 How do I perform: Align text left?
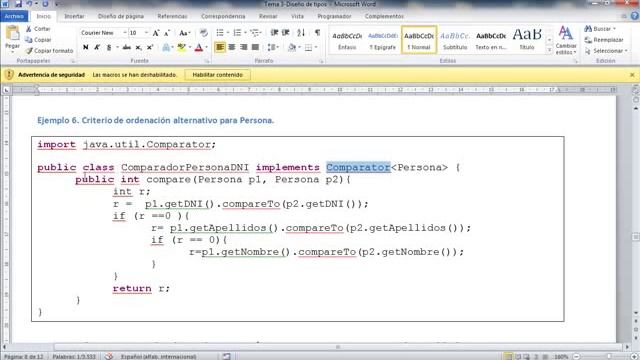(220, 47)
